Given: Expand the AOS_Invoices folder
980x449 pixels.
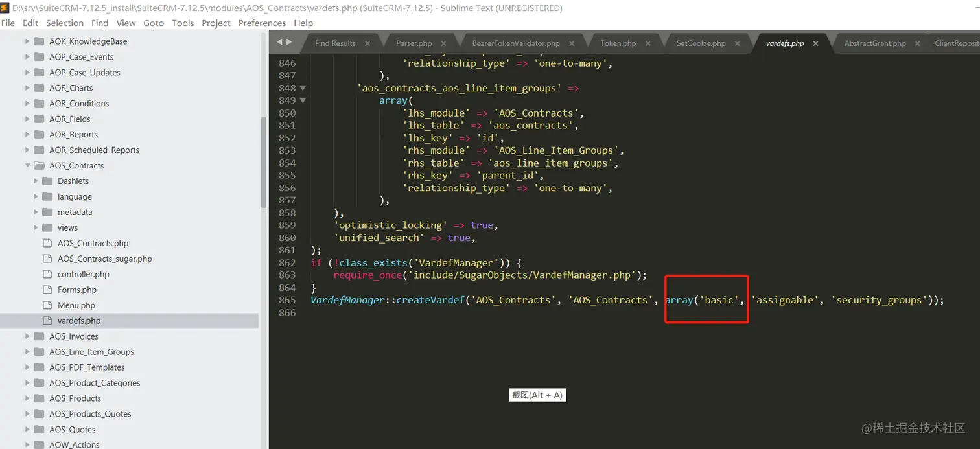Looking at the screenshot, I should [28, 336].
